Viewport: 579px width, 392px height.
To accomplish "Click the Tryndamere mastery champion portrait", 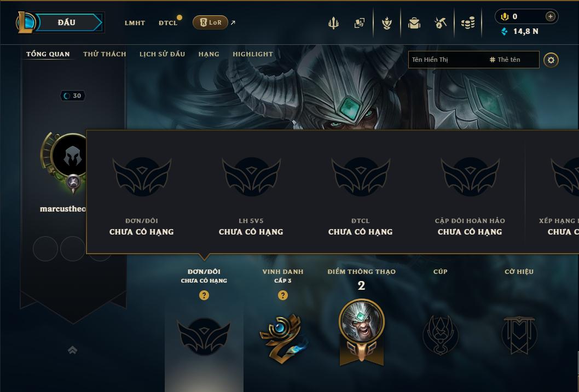I will (362, 321).
